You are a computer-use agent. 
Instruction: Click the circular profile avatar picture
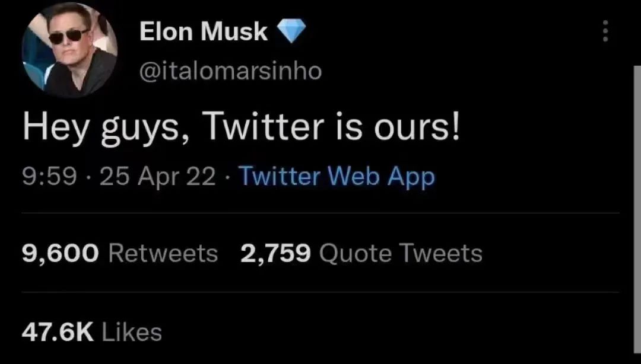coord(69,50)
